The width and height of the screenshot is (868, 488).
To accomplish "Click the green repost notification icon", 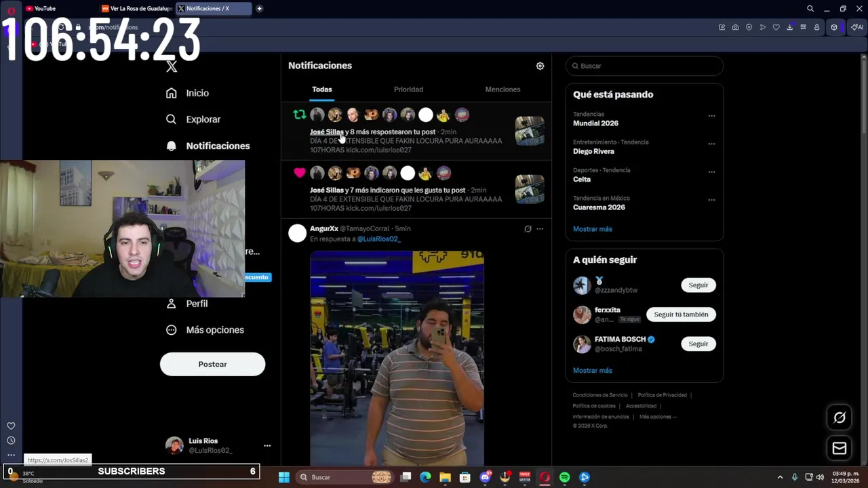I will (x=299, y=115).
